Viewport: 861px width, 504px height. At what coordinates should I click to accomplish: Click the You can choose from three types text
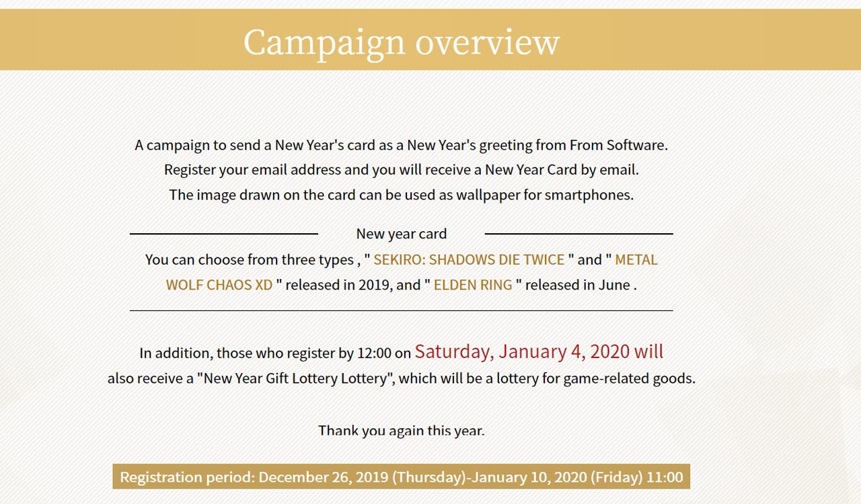(249, 259)
